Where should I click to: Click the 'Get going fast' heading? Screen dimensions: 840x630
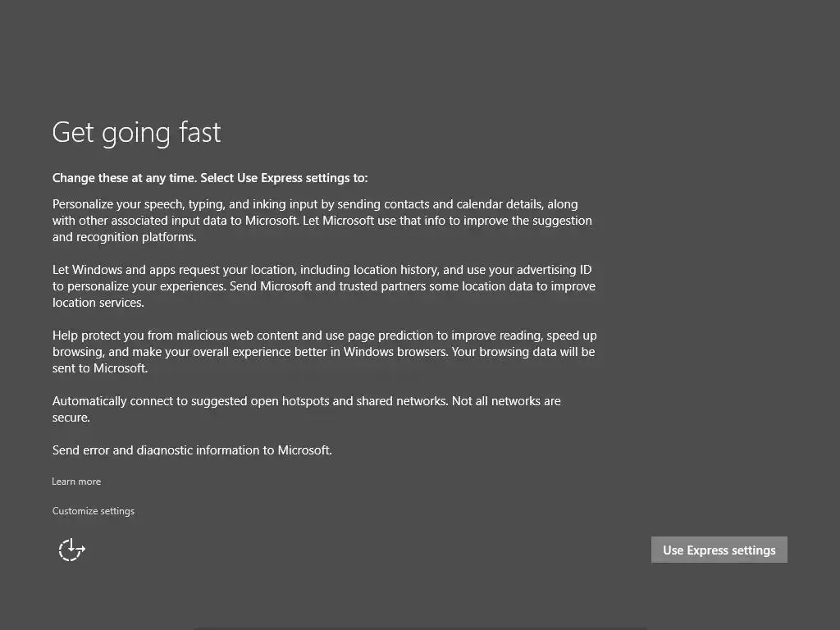[x=136, y=132]
